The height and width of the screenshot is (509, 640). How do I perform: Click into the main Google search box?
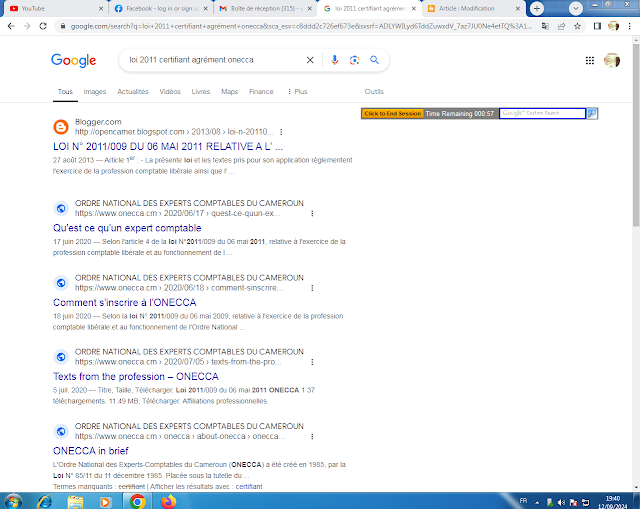tap(214, 60)
